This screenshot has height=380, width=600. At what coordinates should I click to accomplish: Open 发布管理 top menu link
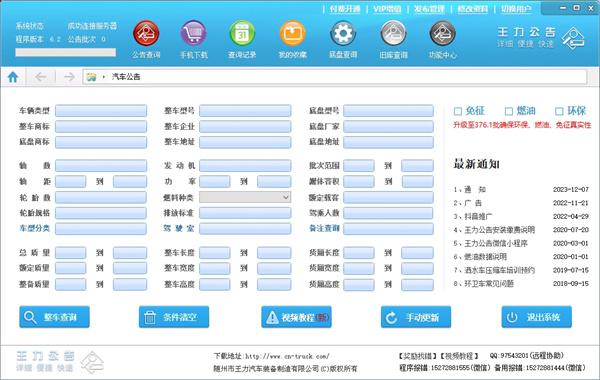coord(429,9)
